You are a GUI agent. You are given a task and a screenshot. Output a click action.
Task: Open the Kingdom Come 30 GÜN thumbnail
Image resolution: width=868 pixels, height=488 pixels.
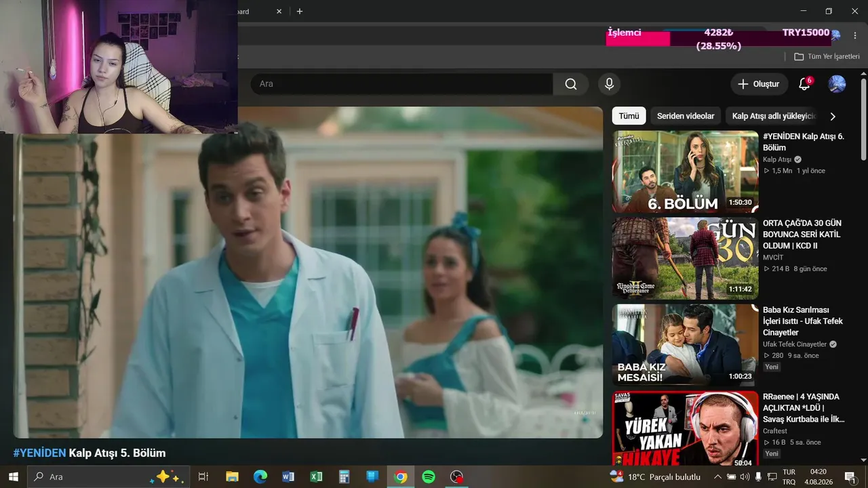(685, 259)
